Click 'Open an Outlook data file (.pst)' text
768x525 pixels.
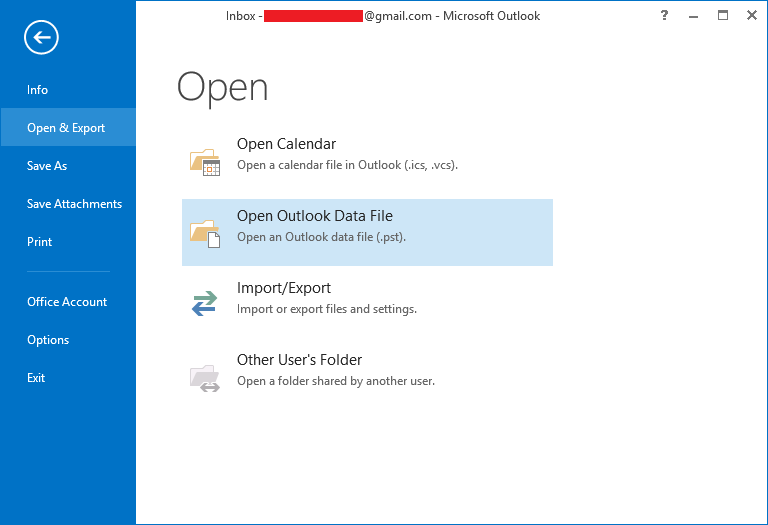[x=321, y=237]
